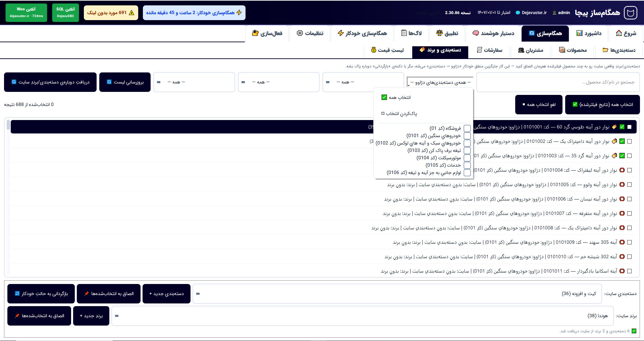Viewport: 644px width, 341px height.
Task: Check the تیغه برف پاک کن (کد 0103) option
Action: (467, 151)
